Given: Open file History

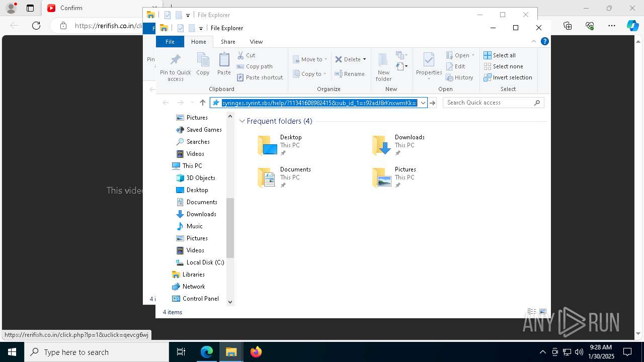Looking at the screenshot, I should pos(460,77).
